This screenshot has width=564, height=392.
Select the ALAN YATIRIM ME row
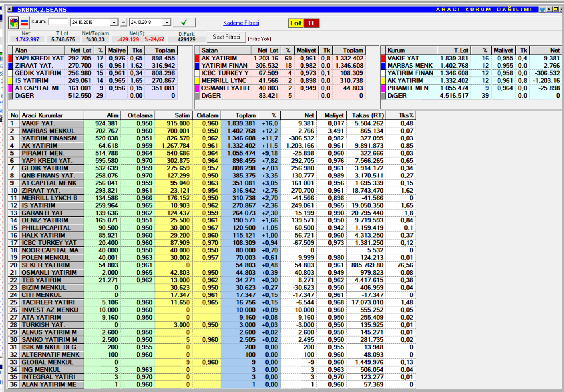[212, 384]
